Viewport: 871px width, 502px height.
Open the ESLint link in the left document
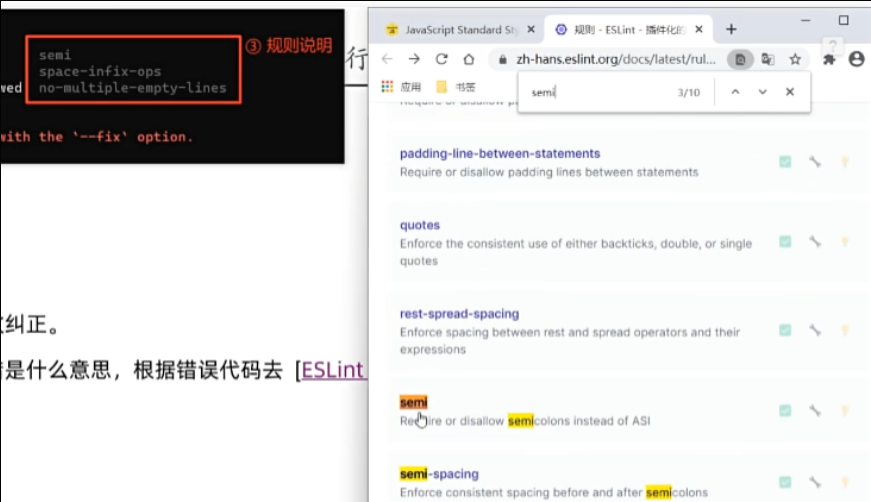click(x=332, y=370)
